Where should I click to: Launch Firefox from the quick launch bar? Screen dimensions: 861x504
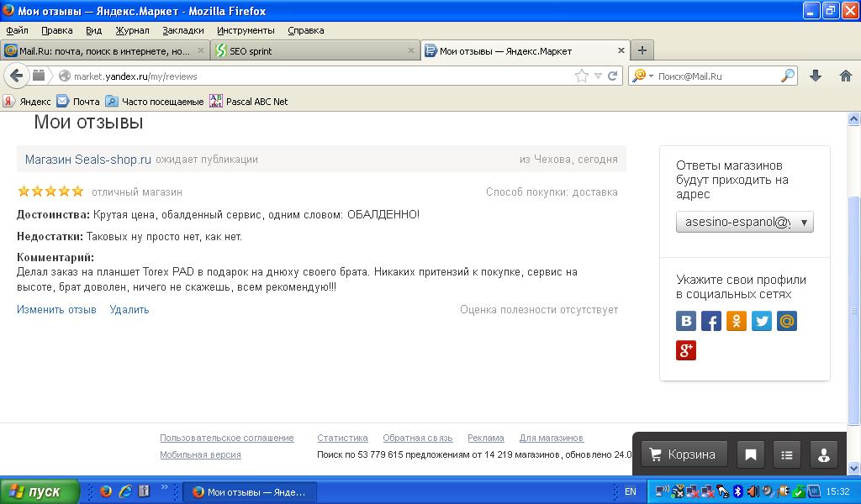[x=106, y=491]
